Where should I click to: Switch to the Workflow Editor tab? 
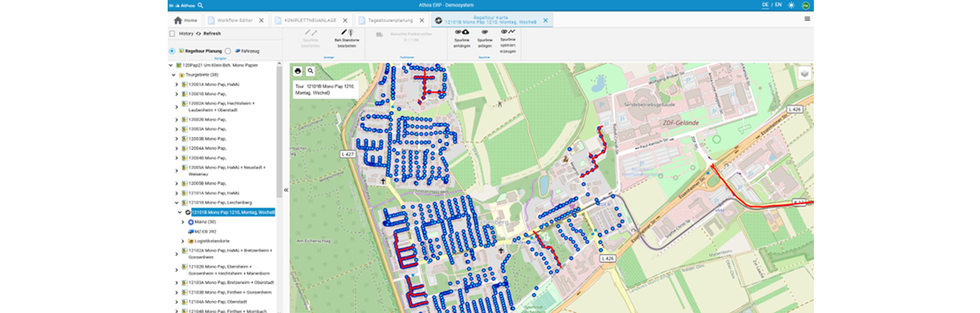click(x=236, y=21)
